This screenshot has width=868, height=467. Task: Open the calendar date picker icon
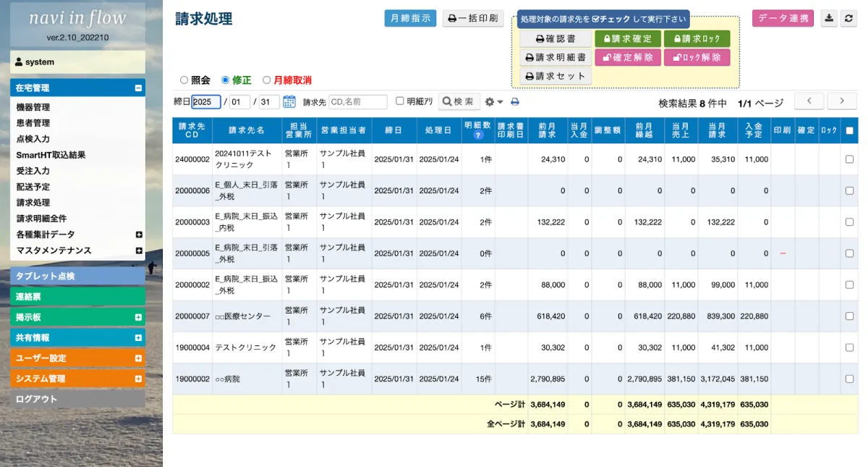click(x=289, y=102)
